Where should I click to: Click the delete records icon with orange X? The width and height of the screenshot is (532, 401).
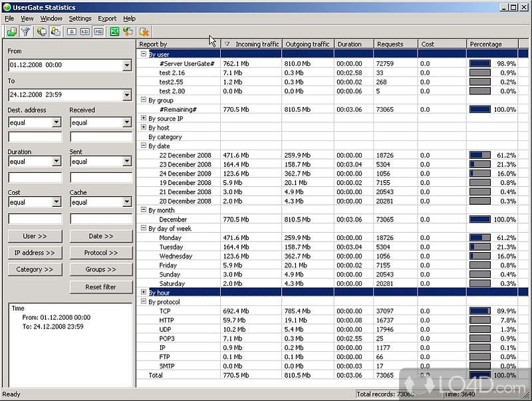click(144, 31)
